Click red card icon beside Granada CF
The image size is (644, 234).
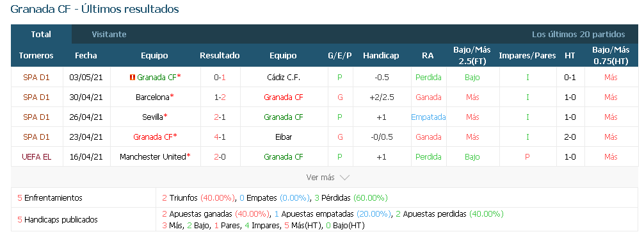[133, 78]
